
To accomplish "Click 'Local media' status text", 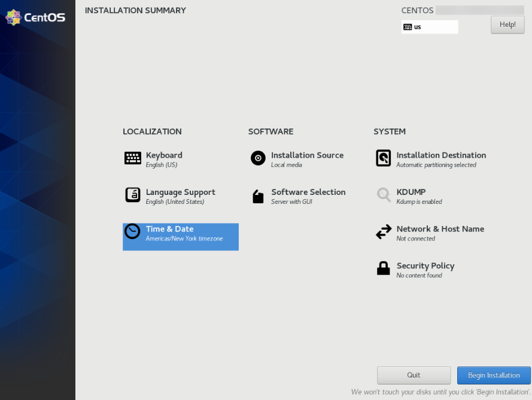I will [x=287, y=165].
